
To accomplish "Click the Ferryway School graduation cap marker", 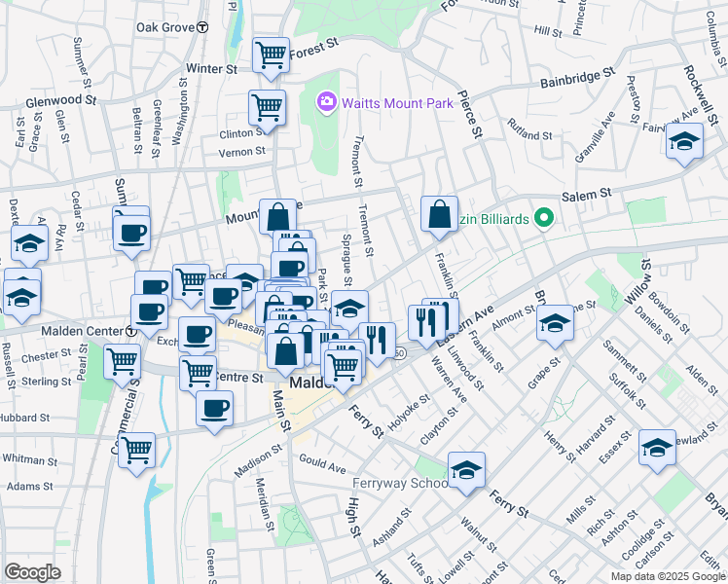I will tap(467, 471).
